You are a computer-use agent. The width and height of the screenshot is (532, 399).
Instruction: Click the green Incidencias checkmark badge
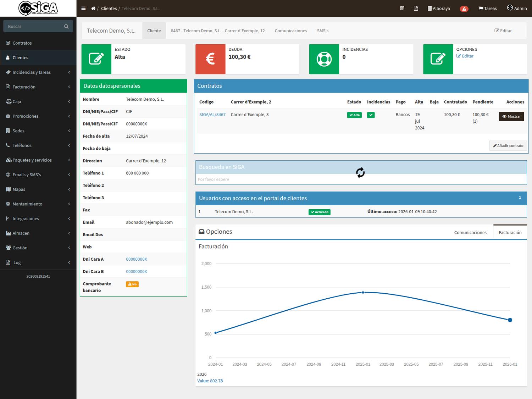pos(371,115)
